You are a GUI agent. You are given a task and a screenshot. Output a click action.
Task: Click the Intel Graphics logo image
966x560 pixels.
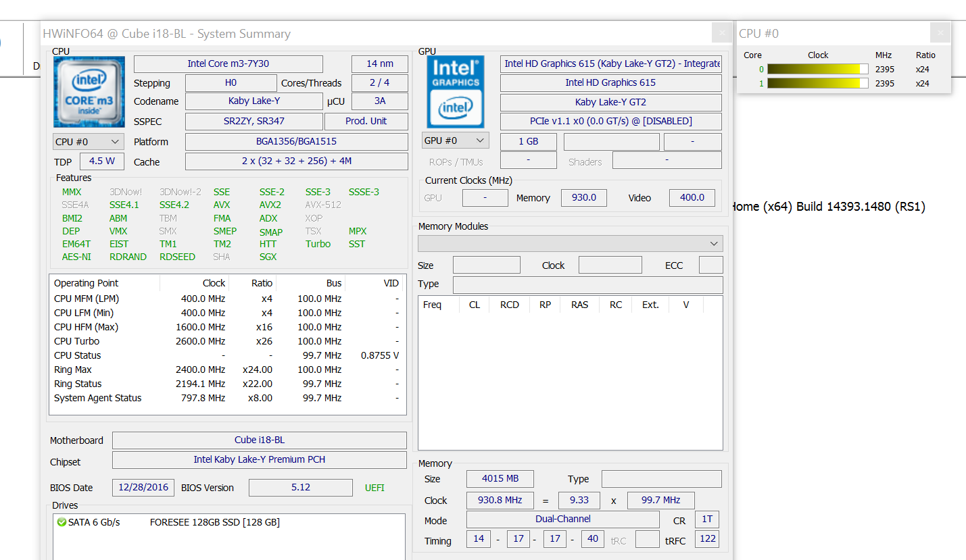click(x=456, y=92)
